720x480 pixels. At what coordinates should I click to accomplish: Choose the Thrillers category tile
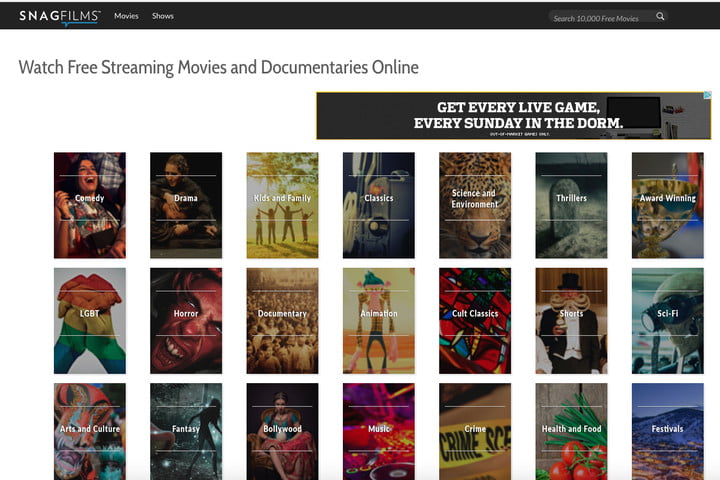pos(571,205)
